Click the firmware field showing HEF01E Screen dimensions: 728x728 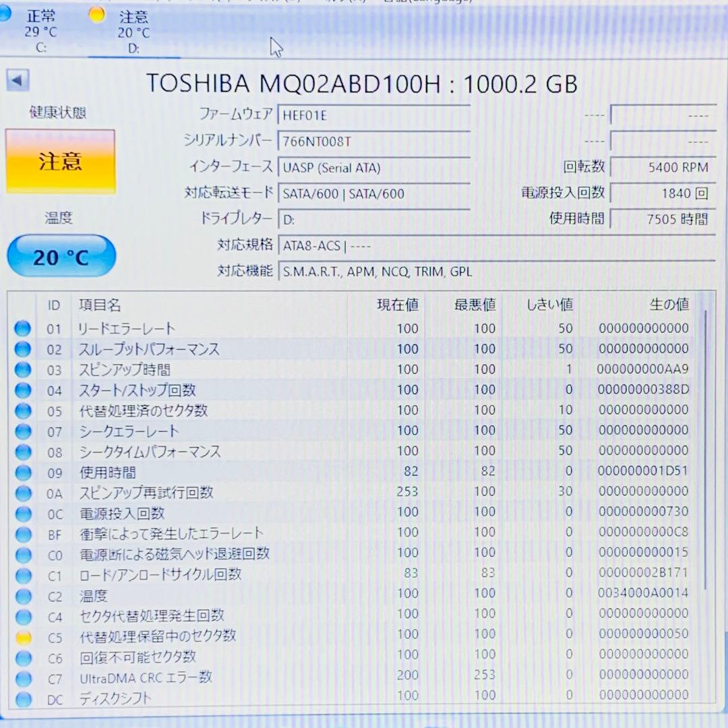[375, 115]
